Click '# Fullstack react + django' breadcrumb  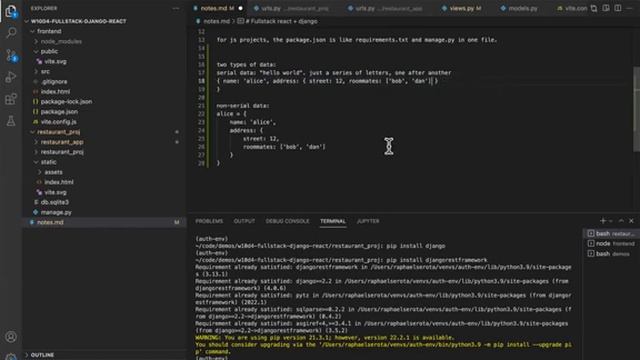(x=281, y=21)
